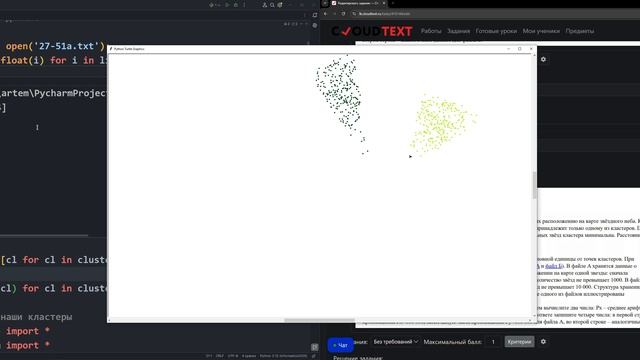Screen dimensions: 640x360
Task: Open the Чат button
Action: tap(340, 345)
